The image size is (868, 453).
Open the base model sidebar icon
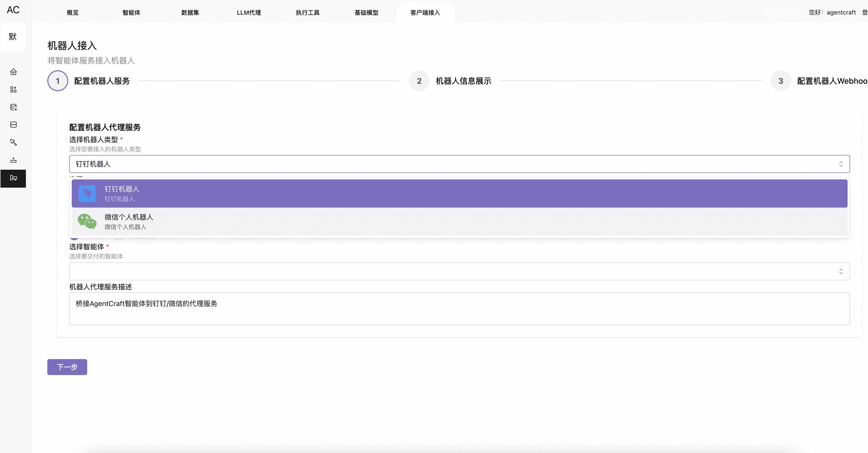(13, 160)
